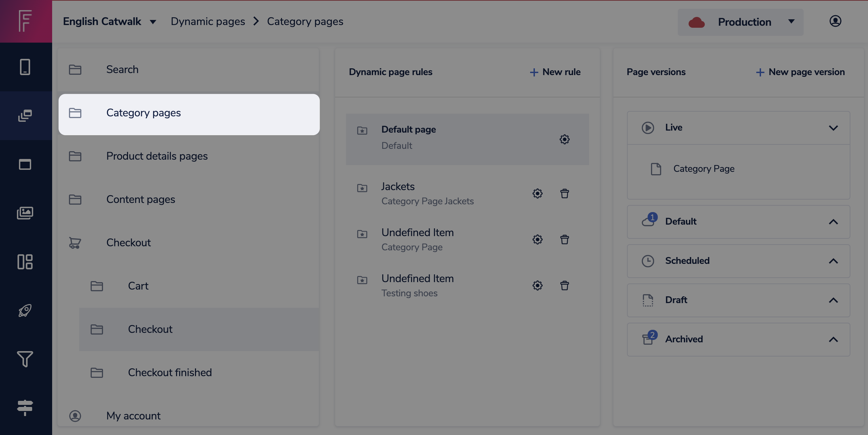Delete the Testing shoes rule
This screenshot has width=868, height=435.
pos(565,285)
